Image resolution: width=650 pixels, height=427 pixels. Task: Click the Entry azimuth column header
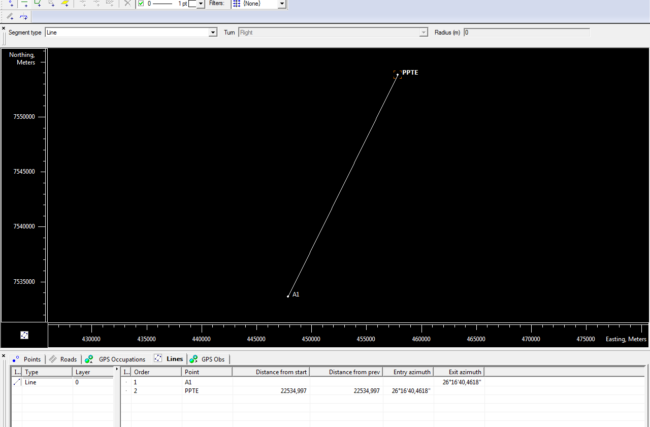click(x=408, y=372)
